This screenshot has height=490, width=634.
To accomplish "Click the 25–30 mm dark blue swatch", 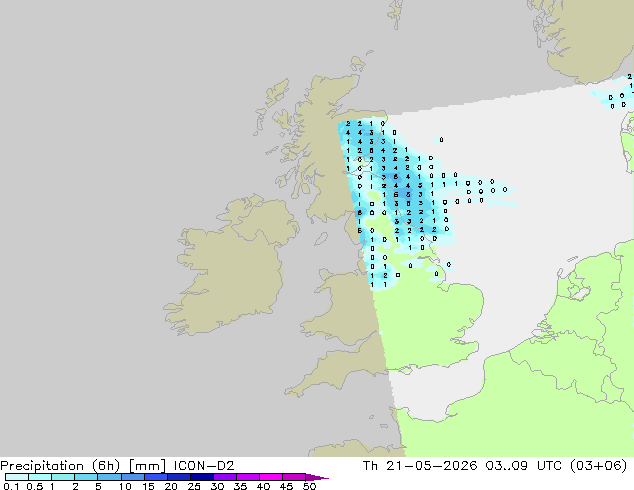I will coord(201,477).
